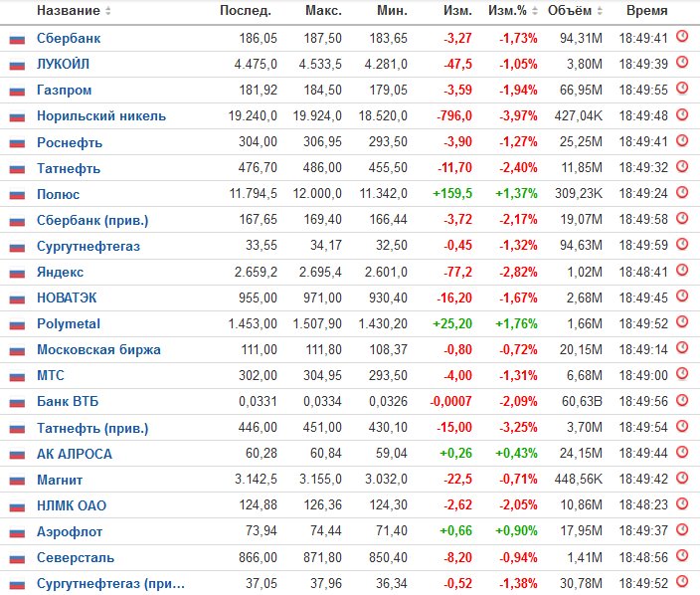Click the Russian flag beside ЛУКОЙЛ
Image resolution: width=700 pixels, height=595 pixels.
[x=17, y=66]
